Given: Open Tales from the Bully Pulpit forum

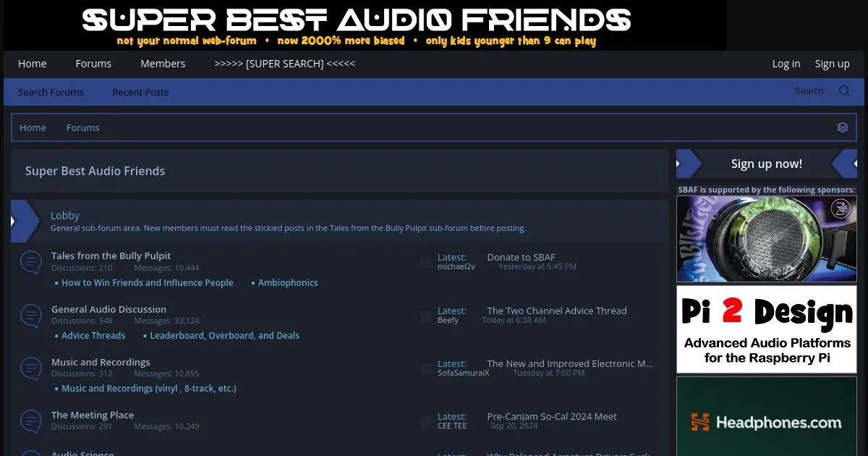Looking at the screenshot, I should coord(111,256).
